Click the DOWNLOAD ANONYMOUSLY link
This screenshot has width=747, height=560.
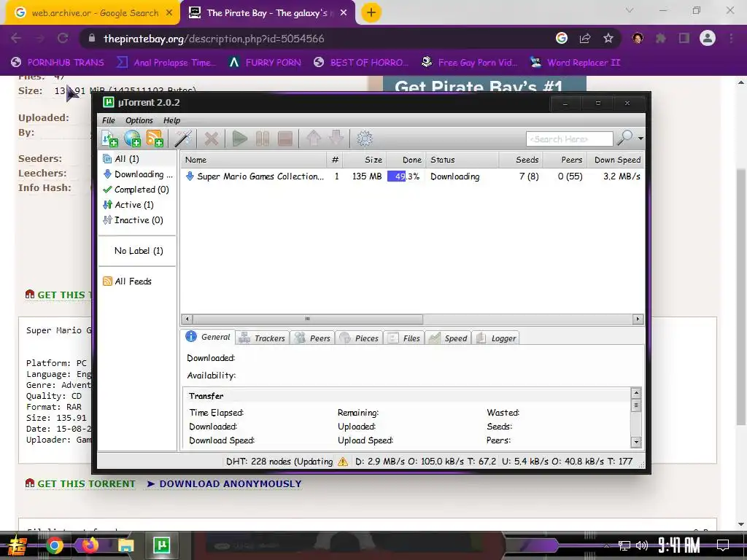(224, 484)
